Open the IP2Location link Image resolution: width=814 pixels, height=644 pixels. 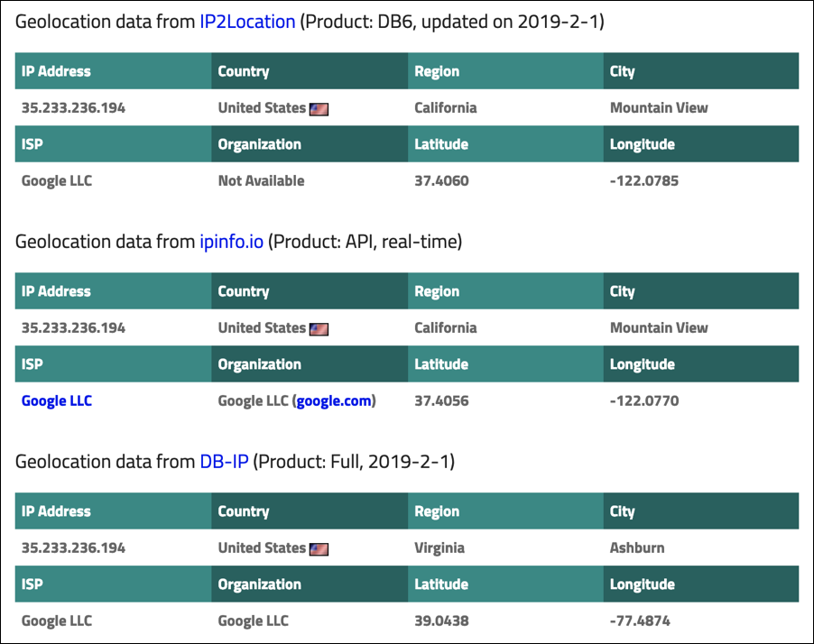247,22
